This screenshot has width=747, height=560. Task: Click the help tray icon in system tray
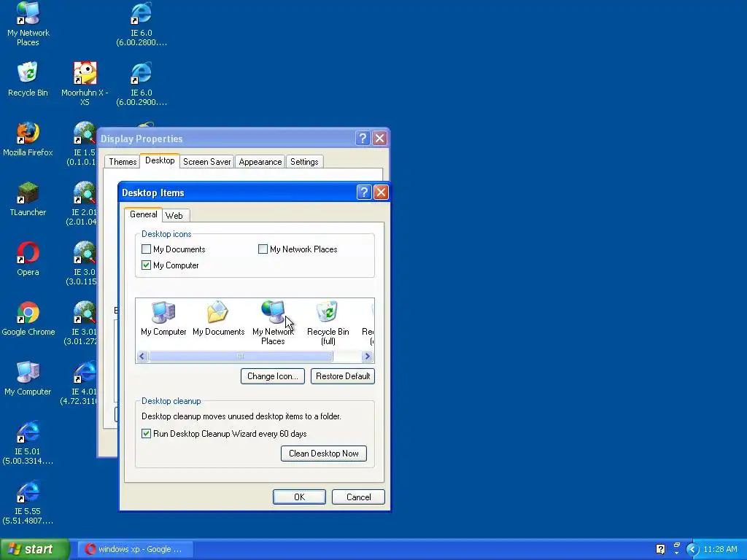coord(660,549)
